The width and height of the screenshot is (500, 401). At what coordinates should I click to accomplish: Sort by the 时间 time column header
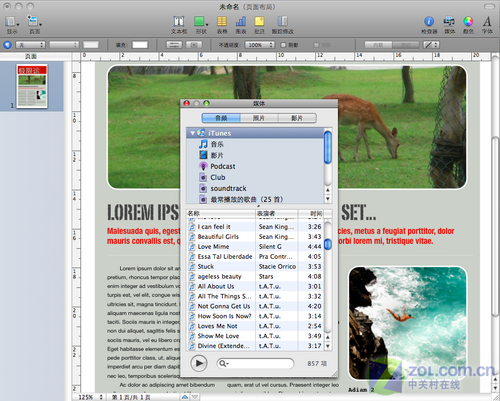coord(311,213)
